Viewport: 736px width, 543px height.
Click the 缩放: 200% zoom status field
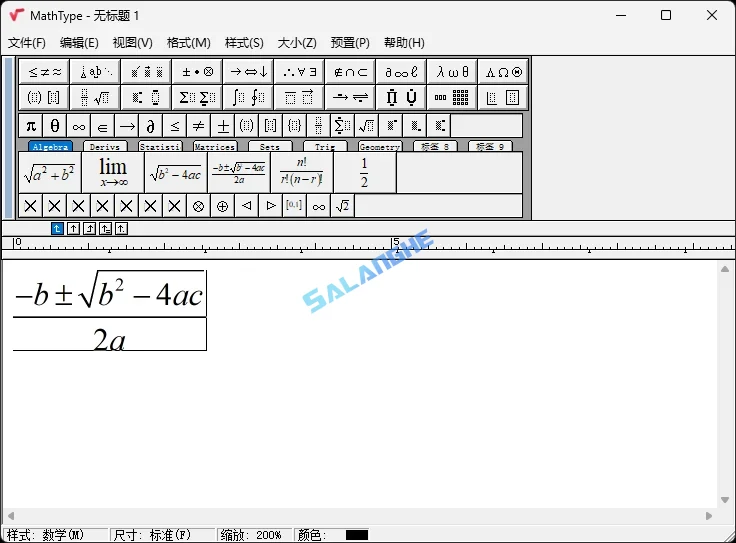(x=253, y=535)
